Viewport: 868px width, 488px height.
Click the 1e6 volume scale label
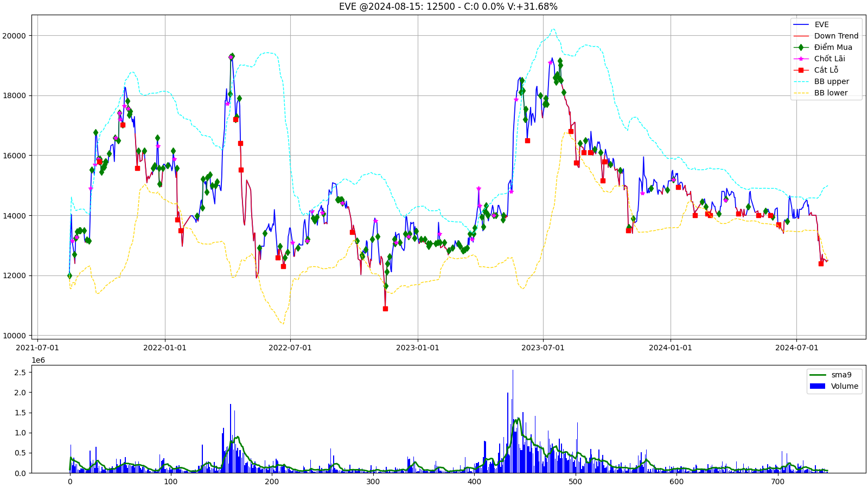(x=38, y=360)
